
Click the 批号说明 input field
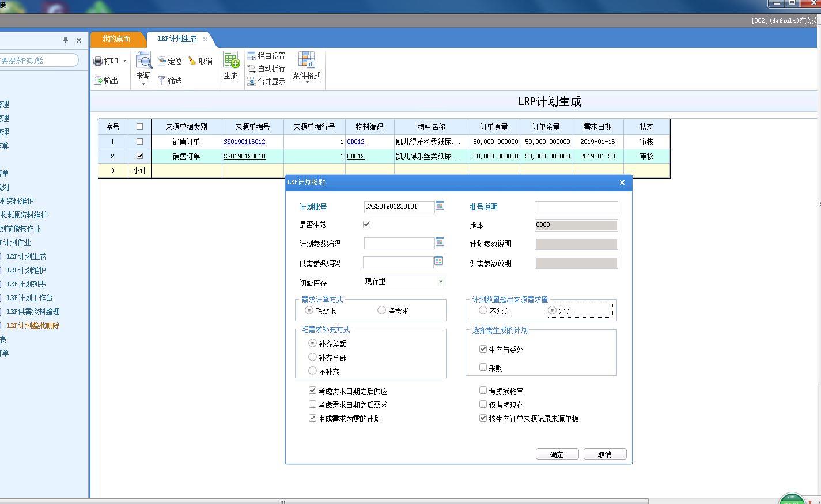pyautogui.click(x=576, y=207)
